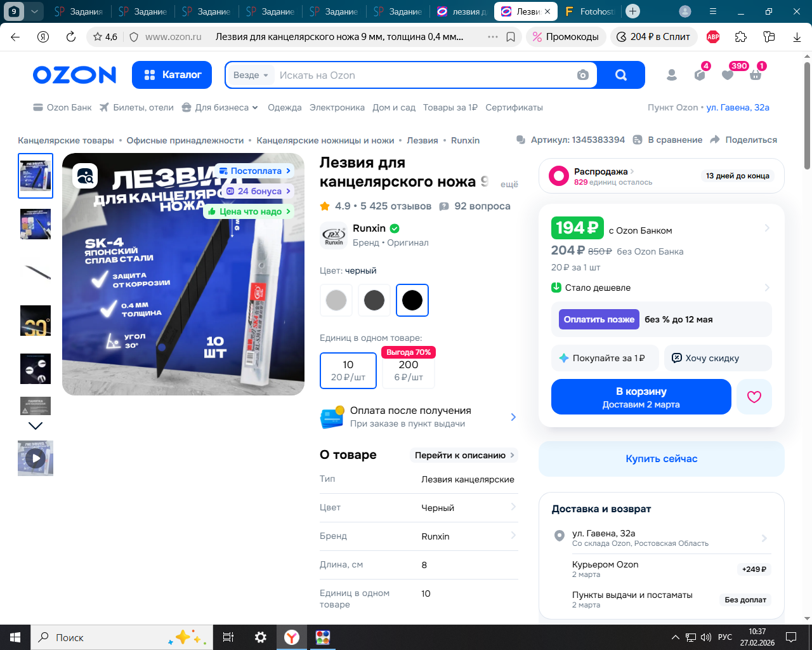
Task: Open 'Одежда' in the top navigation
Action: (x=285, y=108)
